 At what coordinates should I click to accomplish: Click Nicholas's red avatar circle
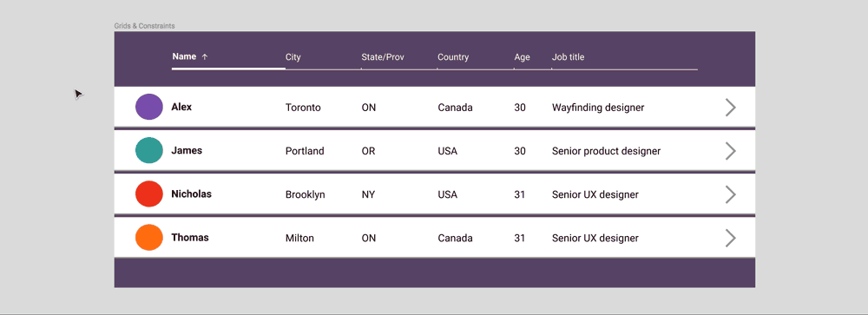pyautogui.click(x=149, y=194)
